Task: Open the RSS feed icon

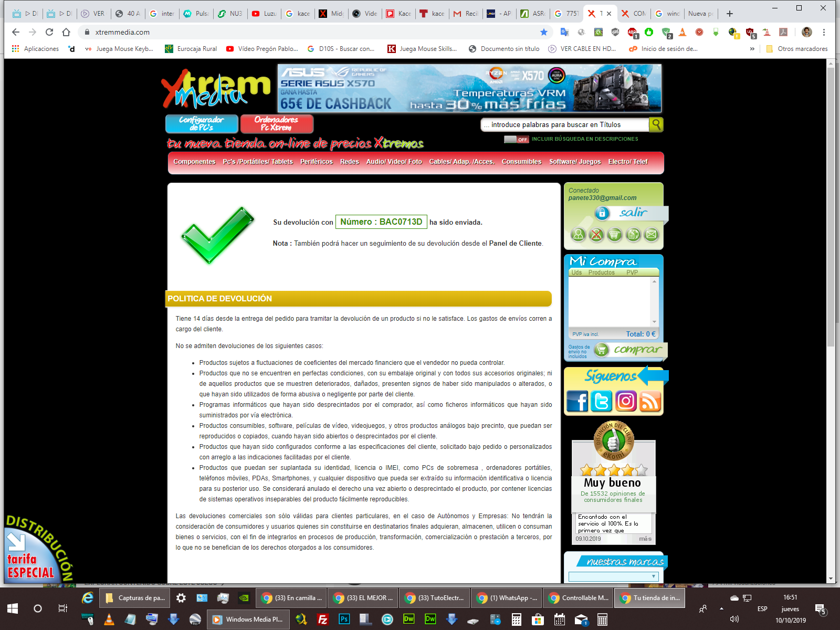Action: 650,402
